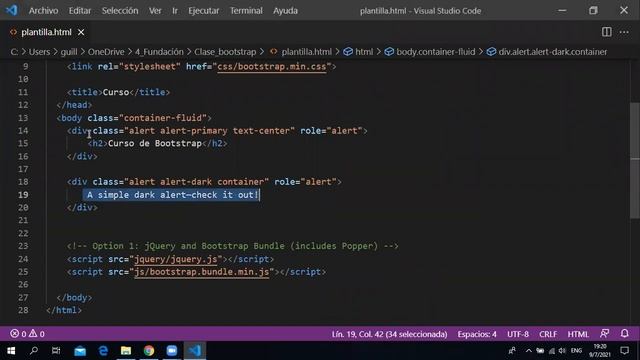The height and width of the screenshot is (360, 640).
Task: Click the Users breadcrumb segment
Action: pyautogui.click(x=39, y=52)
